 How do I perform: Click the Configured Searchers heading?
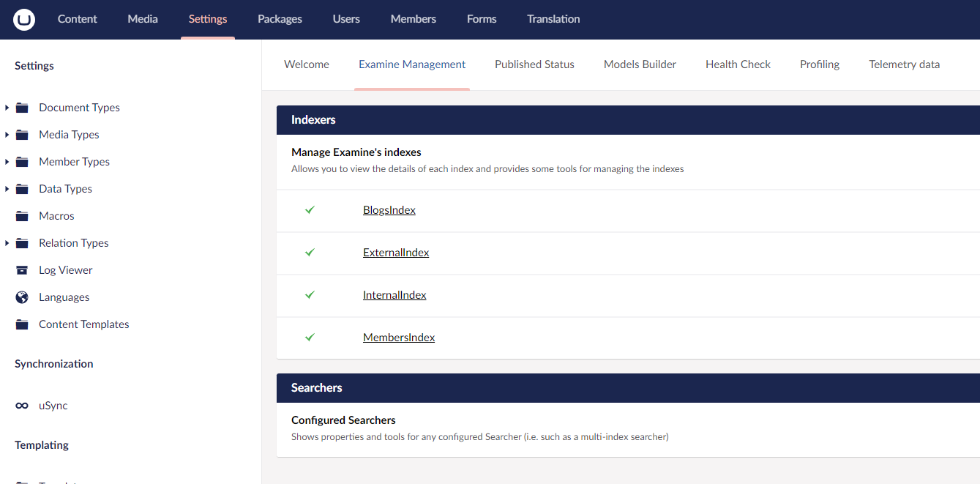(343, 420)
